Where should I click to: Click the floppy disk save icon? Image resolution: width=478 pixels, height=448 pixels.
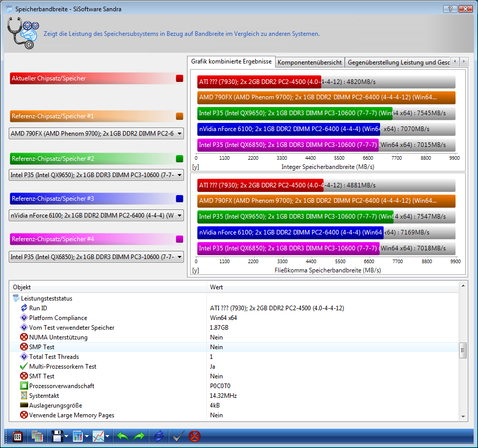point(57,436)
